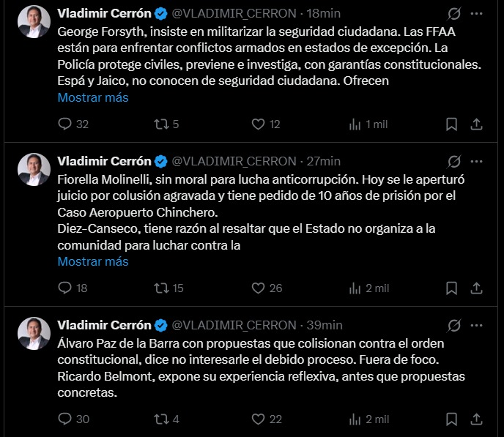Expand "Mostrar más" on the Molinelli tweet
The width and height of the screenshot is (504, 437).
(x=93, y=261)
